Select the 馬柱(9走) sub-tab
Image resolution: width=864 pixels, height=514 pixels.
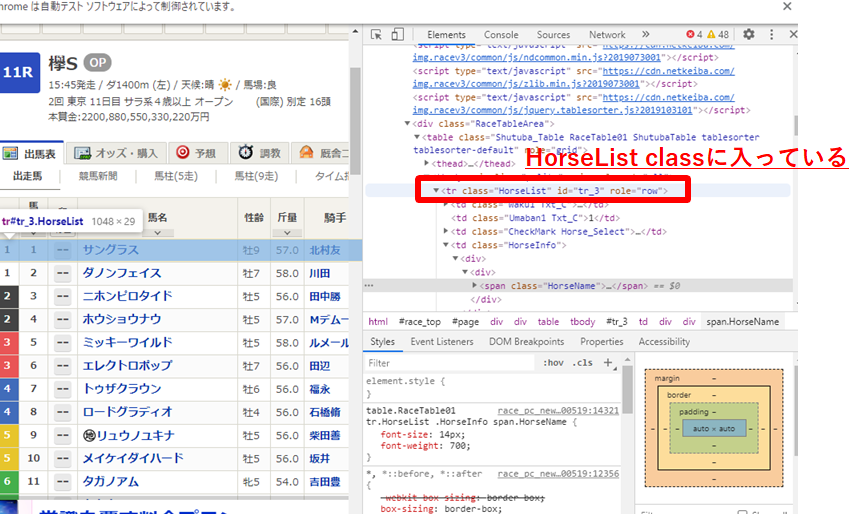pos(256,176)
